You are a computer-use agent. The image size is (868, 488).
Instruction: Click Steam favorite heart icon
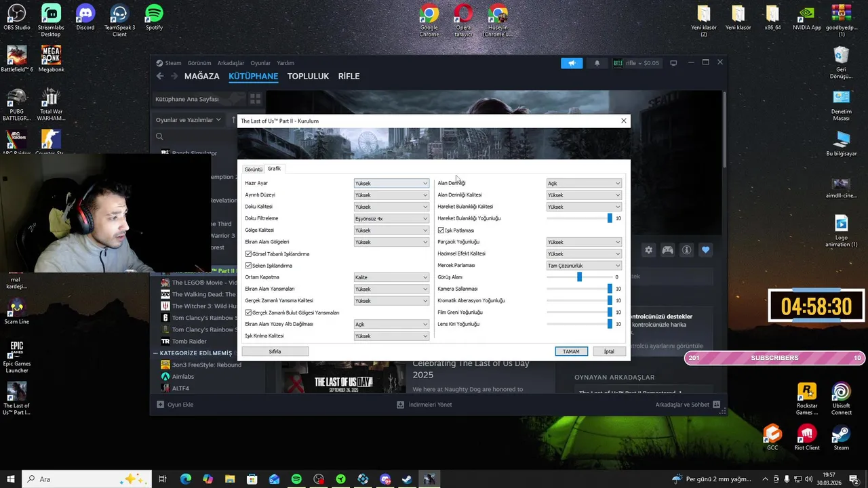tap(705, 250)
